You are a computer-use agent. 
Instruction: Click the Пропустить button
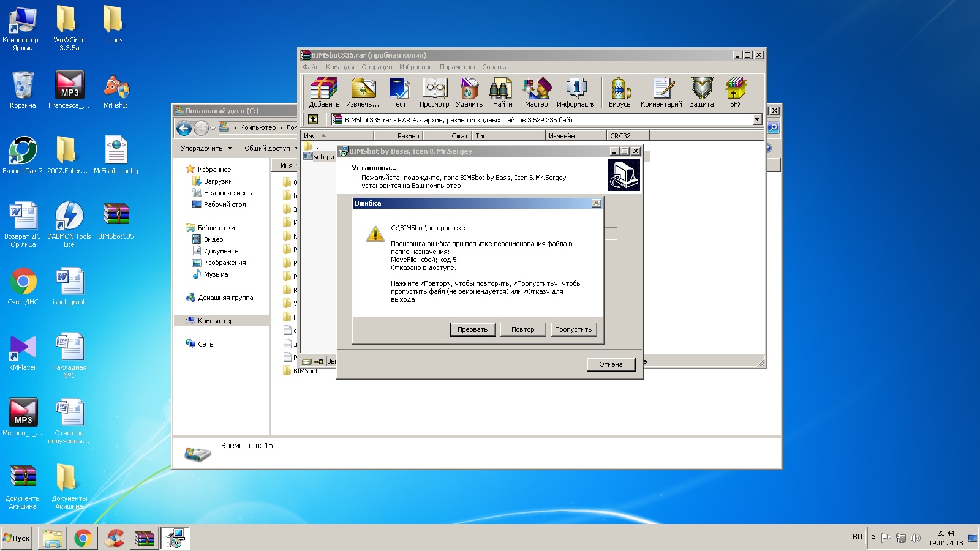point(573,329)
